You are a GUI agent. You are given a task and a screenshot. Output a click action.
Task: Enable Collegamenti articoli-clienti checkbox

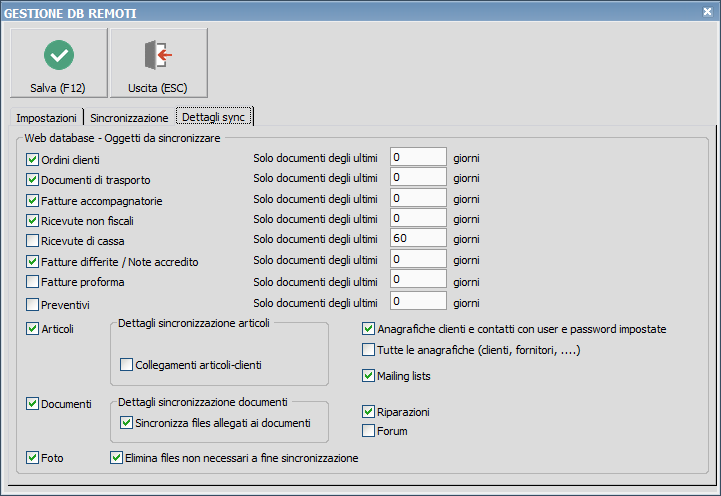126,365
